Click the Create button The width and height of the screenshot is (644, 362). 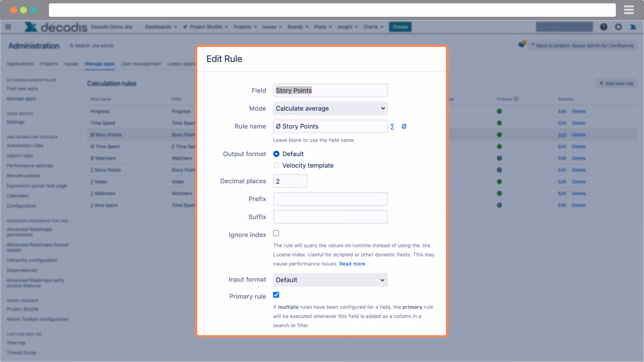tap(400, 27)
